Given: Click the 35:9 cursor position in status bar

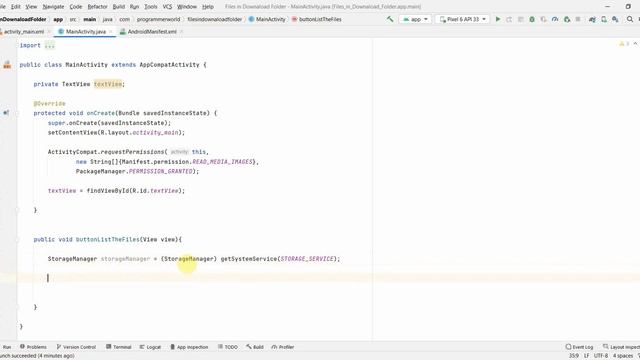Looking at the screenshot, I should (x=574, y=356).
